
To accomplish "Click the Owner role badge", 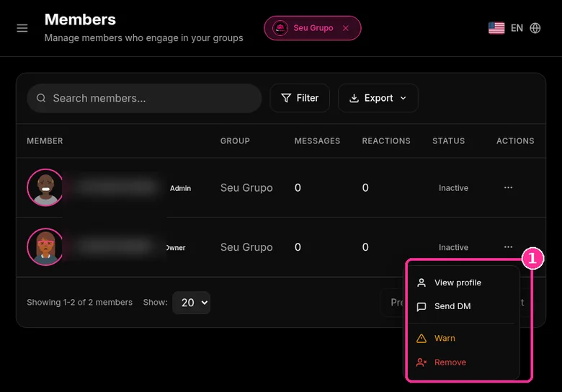I will click(176, 248).
